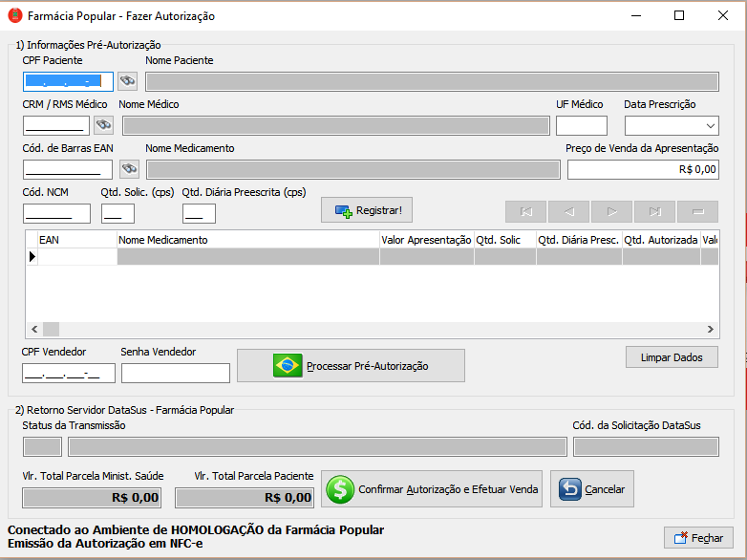Go to last record in grid navigator
This screenshot has height=560, width=747.
[x=654, y=211]
